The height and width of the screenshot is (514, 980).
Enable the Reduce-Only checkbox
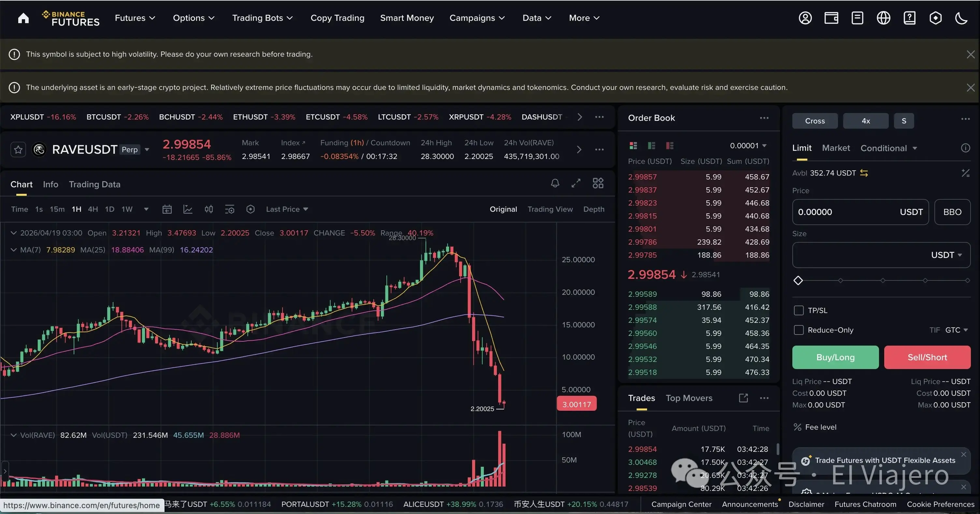point(798,330)
